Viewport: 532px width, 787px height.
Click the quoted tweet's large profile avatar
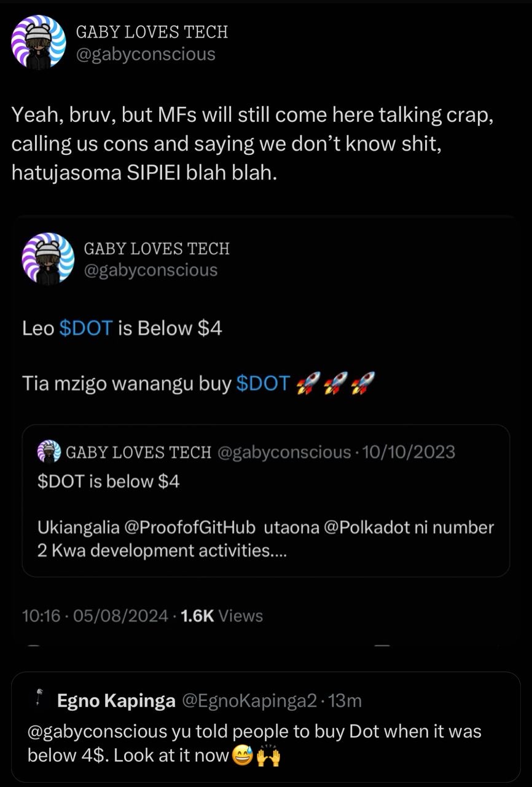(x=48, y=259)
